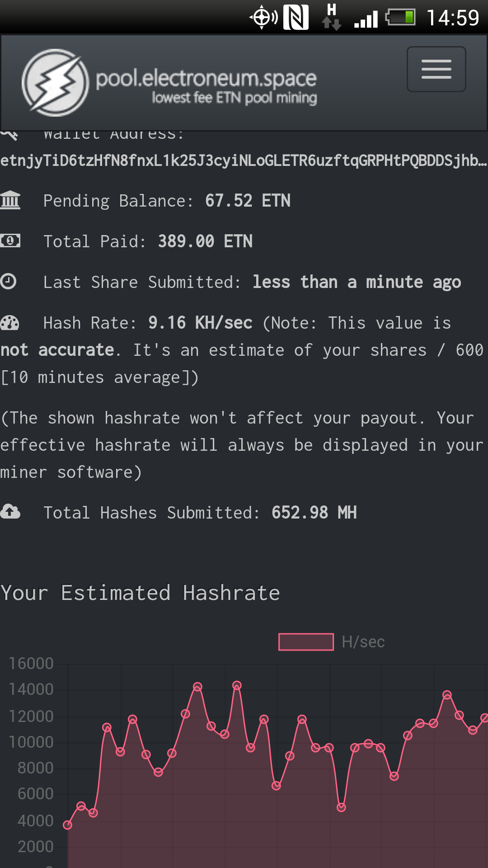Click the bank icon beside Pending Balance
This screenshot has height=868, width=488.
click(10, 200)
